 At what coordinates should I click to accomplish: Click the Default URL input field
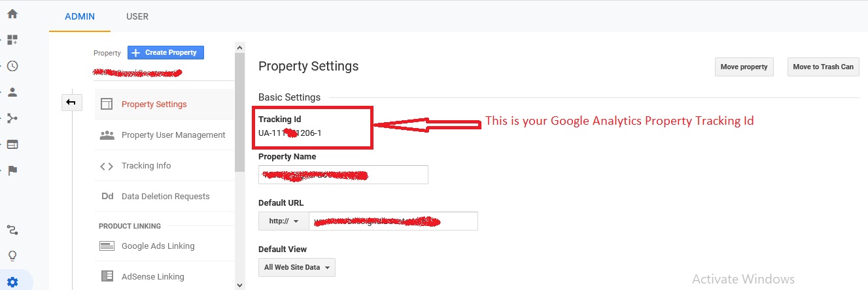pyautogui.click(x=392, y=221)
